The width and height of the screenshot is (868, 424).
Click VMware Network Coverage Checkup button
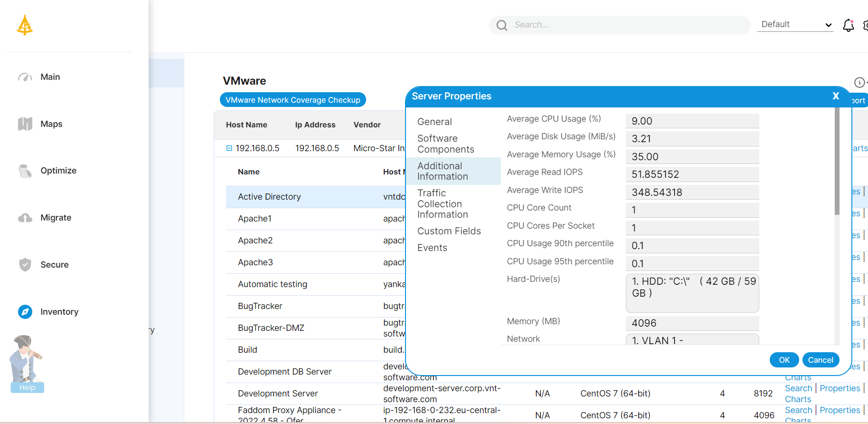coord(293,100)
